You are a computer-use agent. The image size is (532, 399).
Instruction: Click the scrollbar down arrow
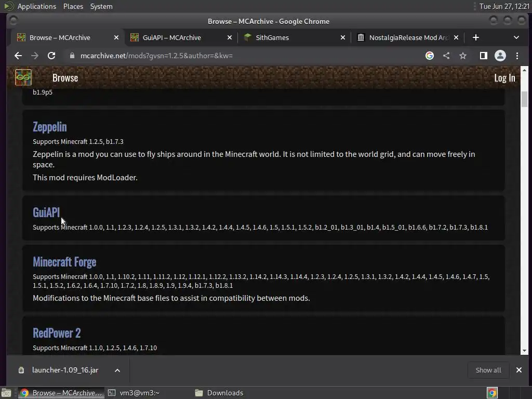pos(524,351)
